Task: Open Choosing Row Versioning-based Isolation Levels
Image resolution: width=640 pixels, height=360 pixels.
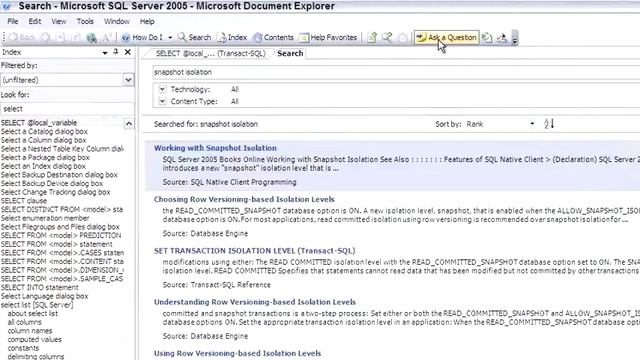Action: tap(244, 199)
